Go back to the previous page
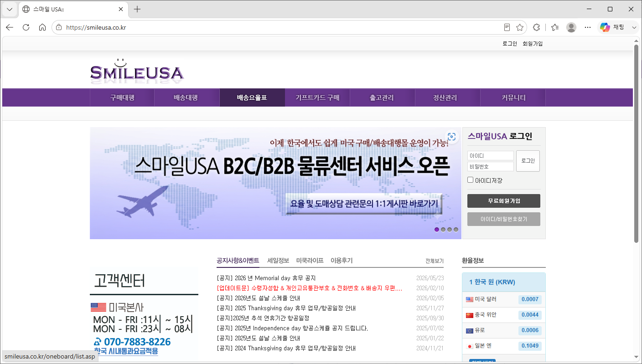The image size is (642, 364). click(x=10, y=27)
